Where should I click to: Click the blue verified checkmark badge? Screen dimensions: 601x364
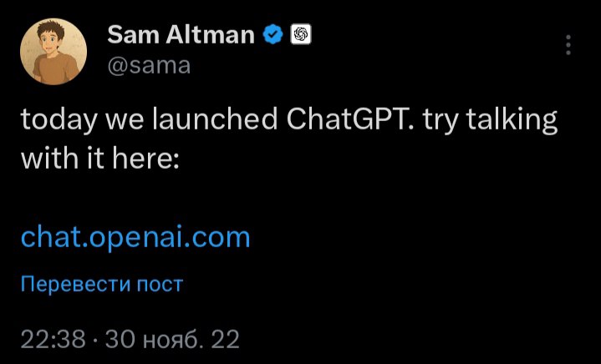coord(272,35)
